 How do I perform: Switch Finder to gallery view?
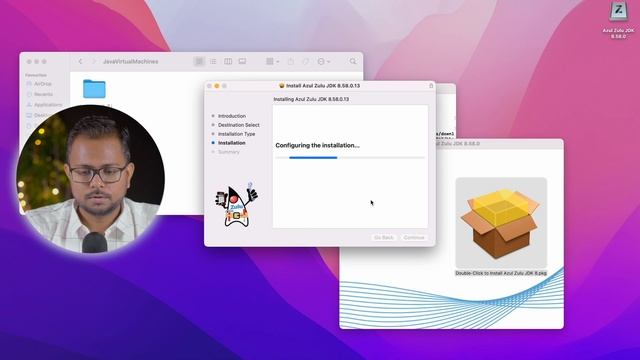[242, 61]
